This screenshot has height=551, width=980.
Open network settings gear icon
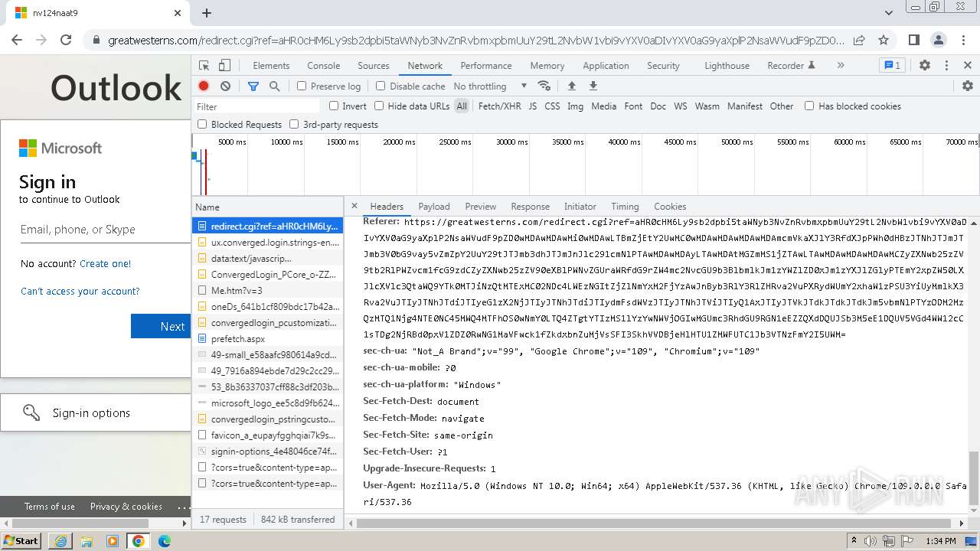(968, 86)
